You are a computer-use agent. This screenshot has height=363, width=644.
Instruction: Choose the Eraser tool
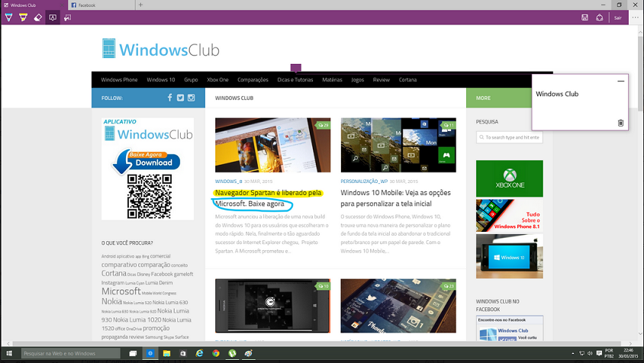(x=37, y=18)
